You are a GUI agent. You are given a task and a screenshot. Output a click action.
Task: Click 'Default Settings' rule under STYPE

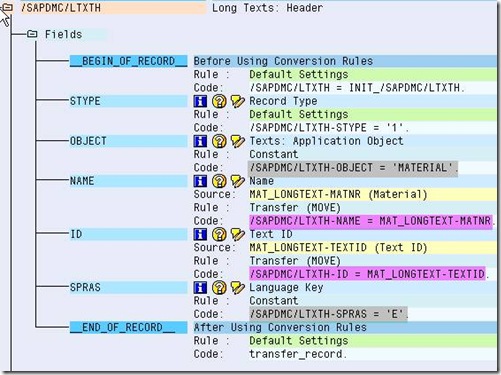[299, 114]
